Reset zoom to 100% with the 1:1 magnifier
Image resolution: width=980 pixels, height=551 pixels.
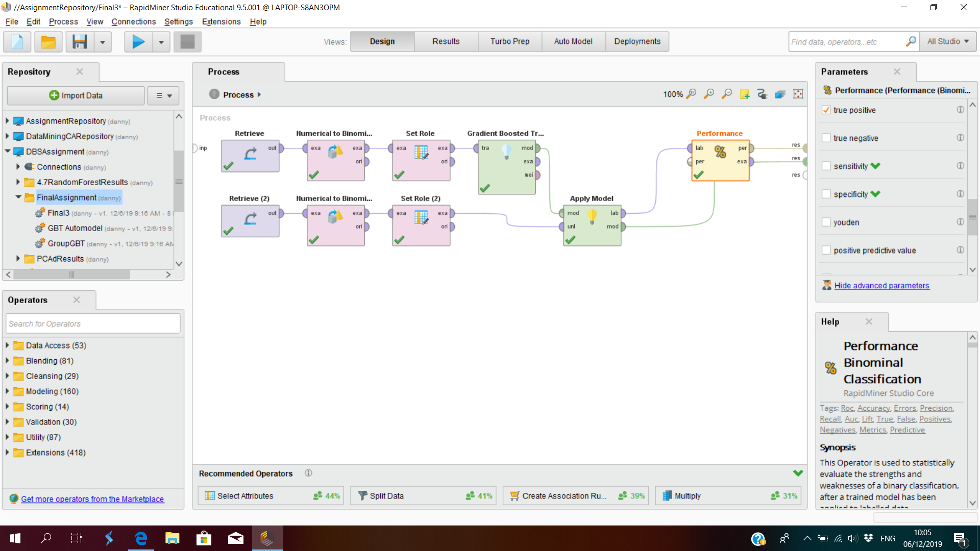coord(691,94)
